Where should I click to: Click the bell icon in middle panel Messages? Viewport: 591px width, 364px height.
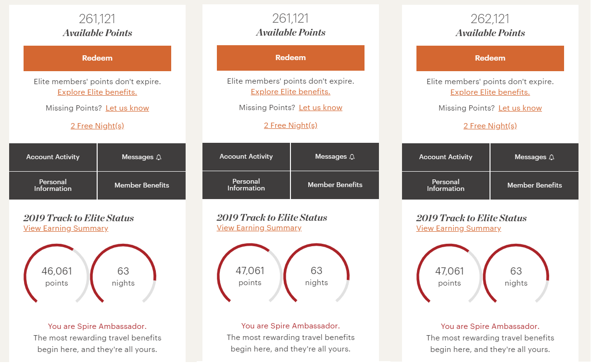coord(352,157)
